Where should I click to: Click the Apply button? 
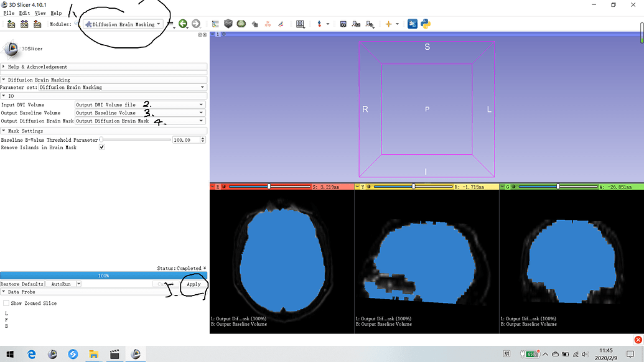click(x=194, y=284)
